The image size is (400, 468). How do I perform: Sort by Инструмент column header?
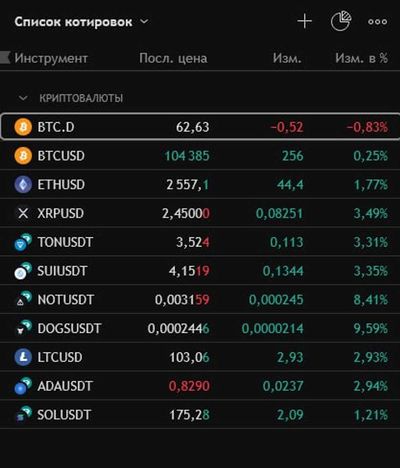[51, 58]
